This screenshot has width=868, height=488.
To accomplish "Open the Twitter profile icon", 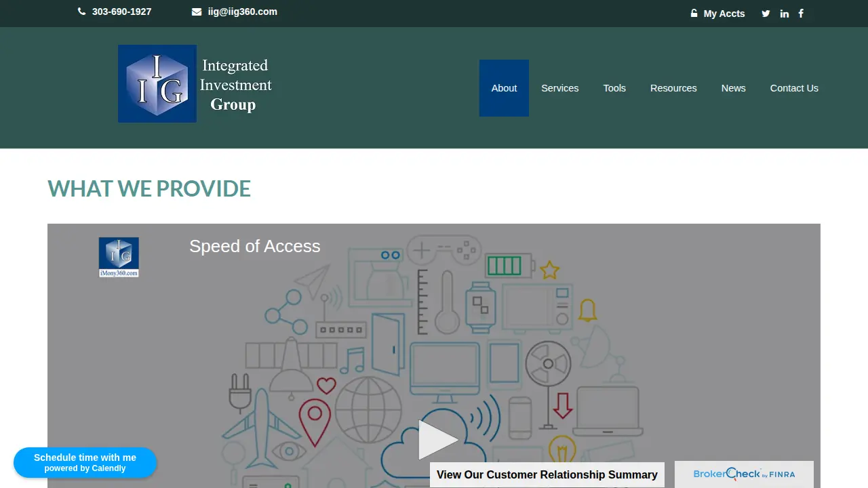I will pos(766,14).
